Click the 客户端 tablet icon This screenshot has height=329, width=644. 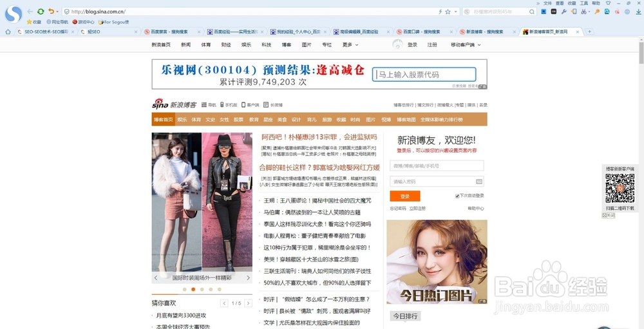tap(243, 105)
